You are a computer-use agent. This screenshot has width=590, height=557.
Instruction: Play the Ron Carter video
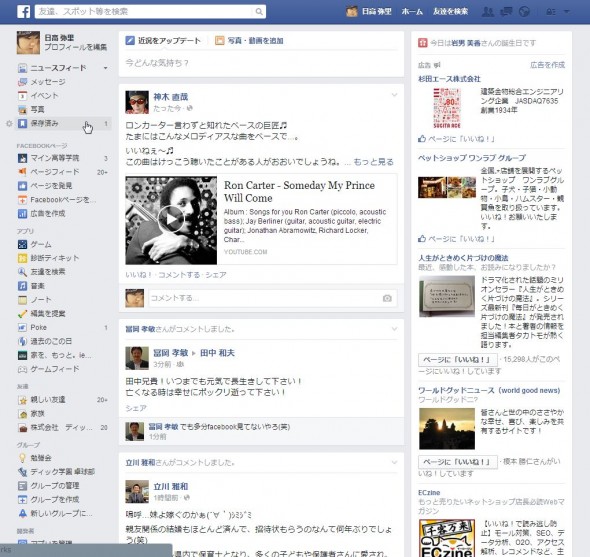tap(171, 219)
